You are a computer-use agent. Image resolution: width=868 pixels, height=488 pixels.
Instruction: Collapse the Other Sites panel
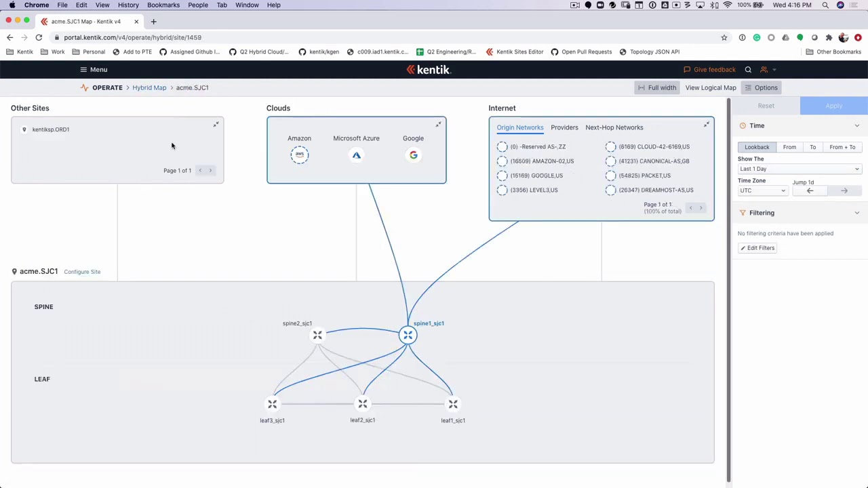click(x=216, y=125)
